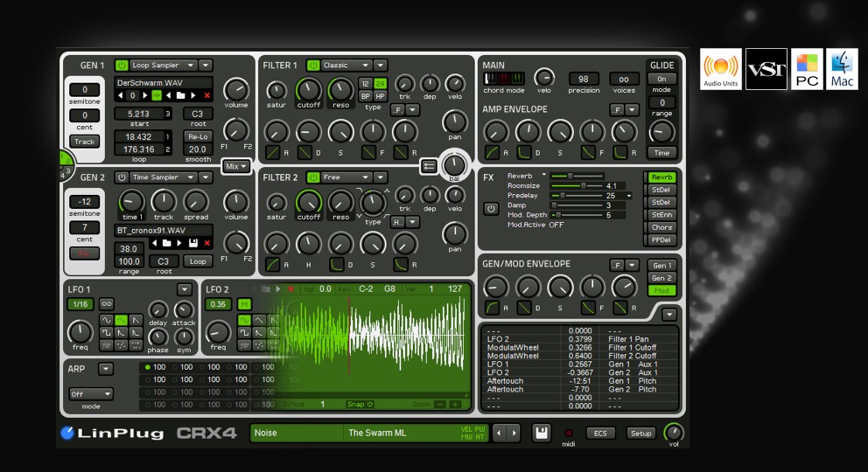This screenshot has width=868, height=472.
Task: Select sine waveform in LFO 2
Action: [244, 321]
